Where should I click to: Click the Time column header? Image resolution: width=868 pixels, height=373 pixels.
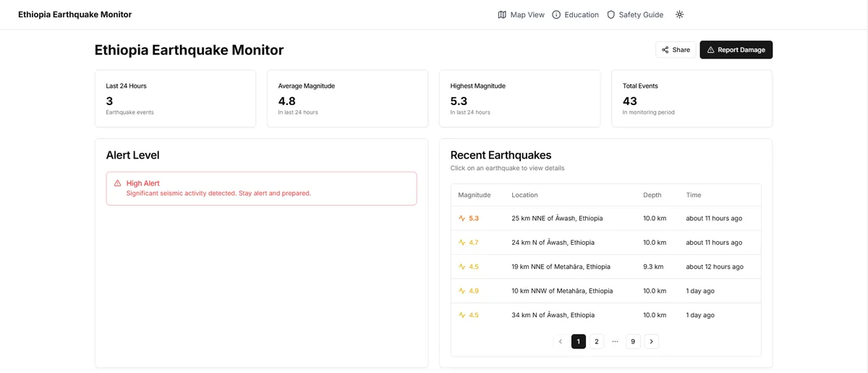tap(694, 195)
